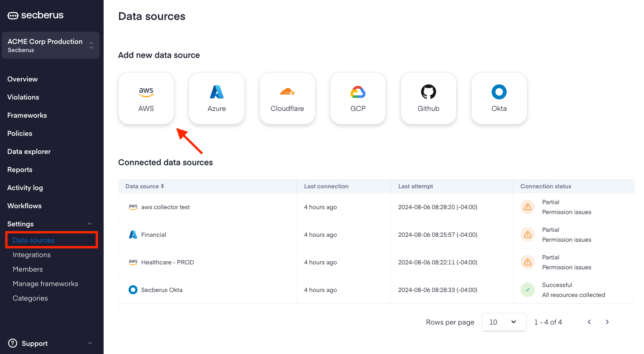Open Manage frameworks under Settings
Image resolution: width=644 pixels, height=354 pixels.
[x=45, y=283]
